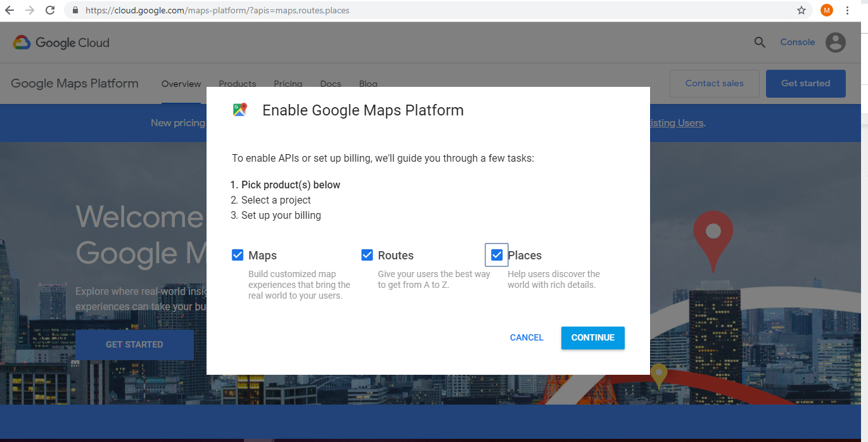
Task: Click the Maps product label
Action: [x=262, y=256]
